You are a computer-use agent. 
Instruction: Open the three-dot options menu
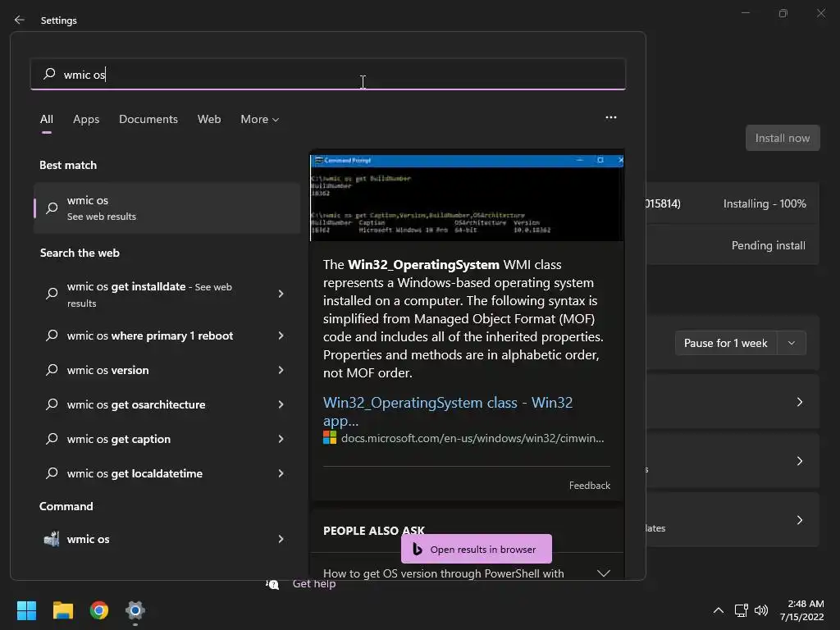point(610,117)
